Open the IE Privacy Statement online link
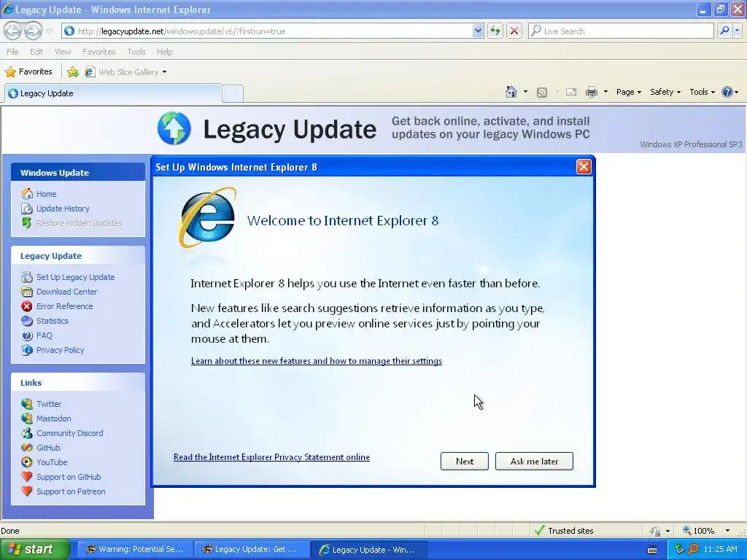 (271, 457)
